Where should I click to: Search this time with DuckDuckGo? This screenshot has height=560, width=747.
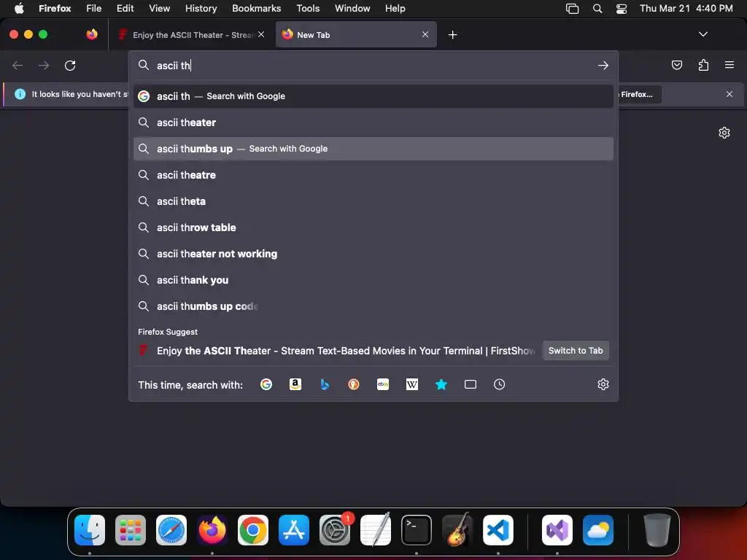click(x=354, y=384)
